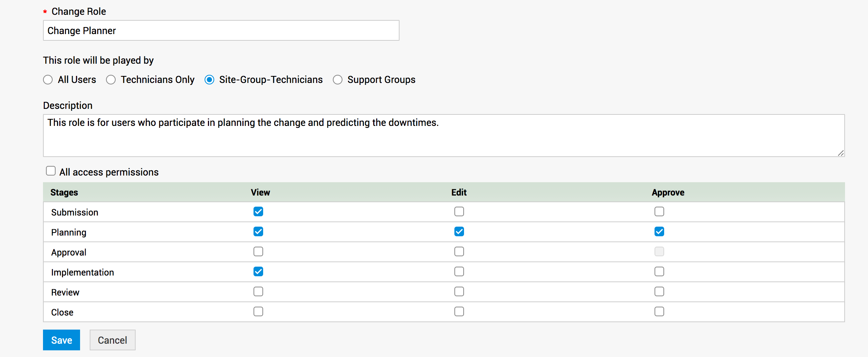This screenshot has height=357, width=868.
Task: Uncheck Edit permission for Planning stage
Action: pyautogui.click(x=459, y=231)
